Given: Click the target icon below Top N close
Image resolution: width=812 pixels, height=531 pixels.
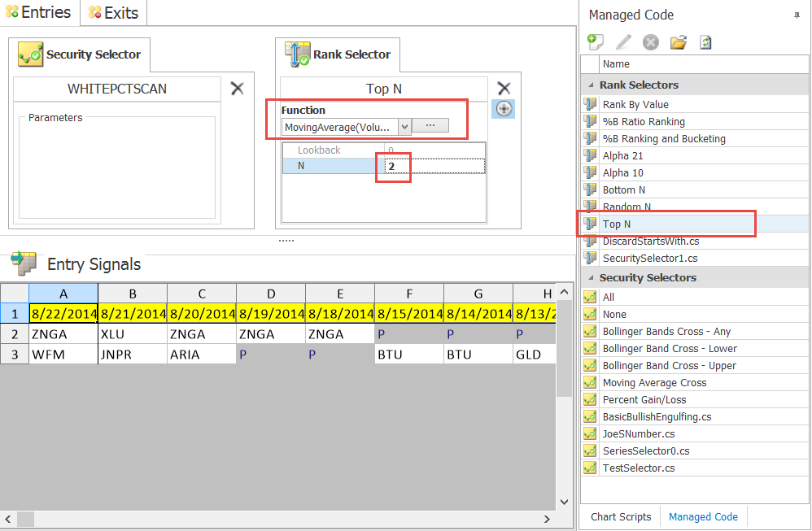Looking at the screenshot, I should point(504,109).
